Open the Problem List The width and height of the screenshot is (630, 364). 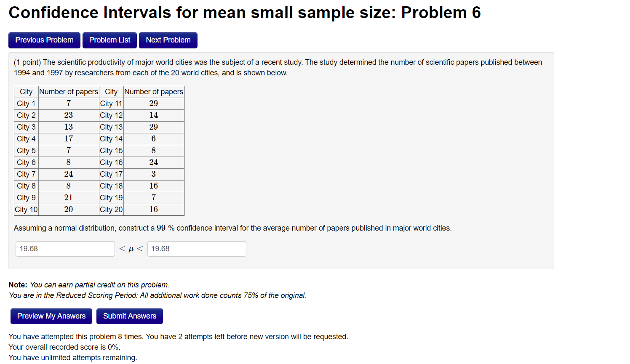[109, 40]
